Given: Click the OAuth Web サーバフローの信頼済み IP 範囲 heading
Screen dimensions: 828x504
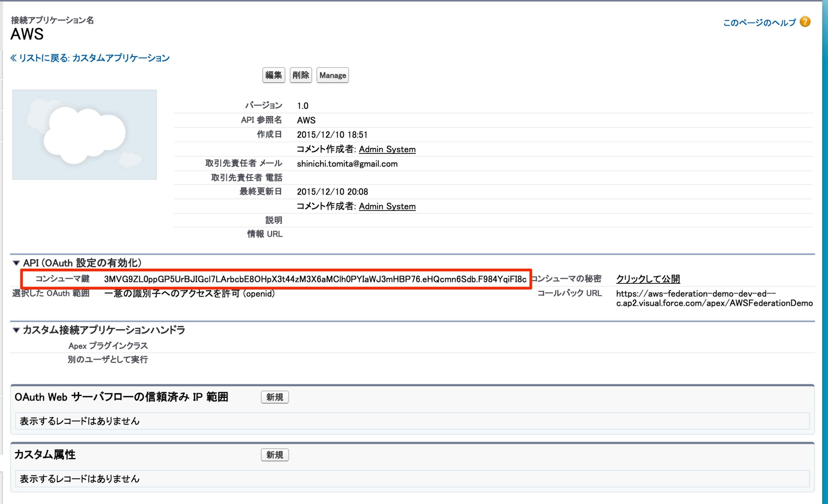Looking at the screenshot, I should click(x=121, y=397).
